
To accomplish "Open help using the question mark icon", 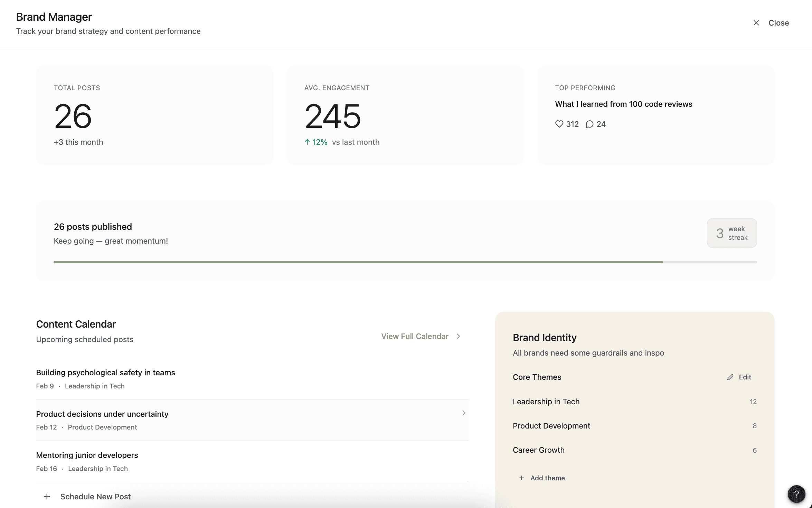I will point(797,493).
